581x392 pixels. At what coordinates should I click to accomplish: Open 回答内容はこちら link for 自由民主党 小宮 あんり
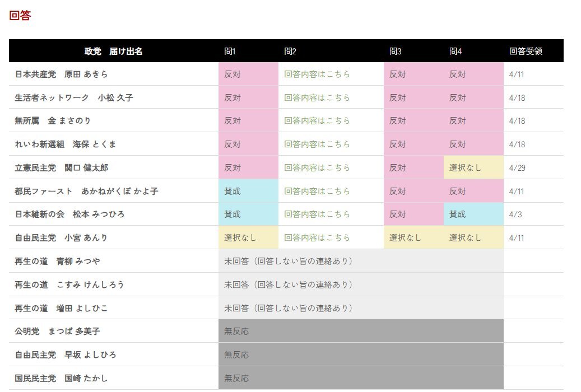(x=317, y=237)
